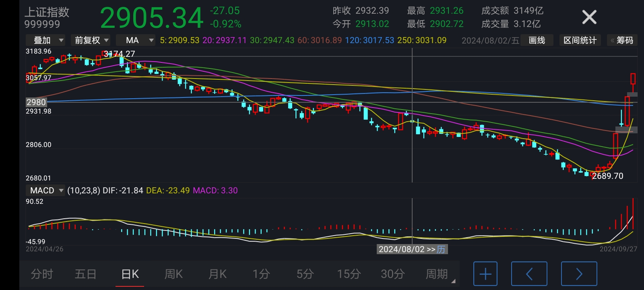The image size is (644, 290).
Task: Click the 120-day MA value 3017.53
Action: (378, 40)
